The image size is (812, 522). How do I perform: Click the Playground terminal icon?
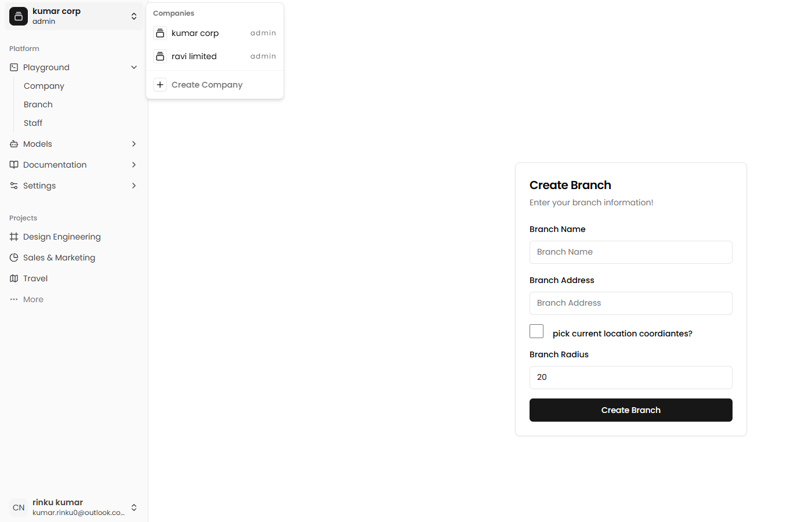coord(14,67)
